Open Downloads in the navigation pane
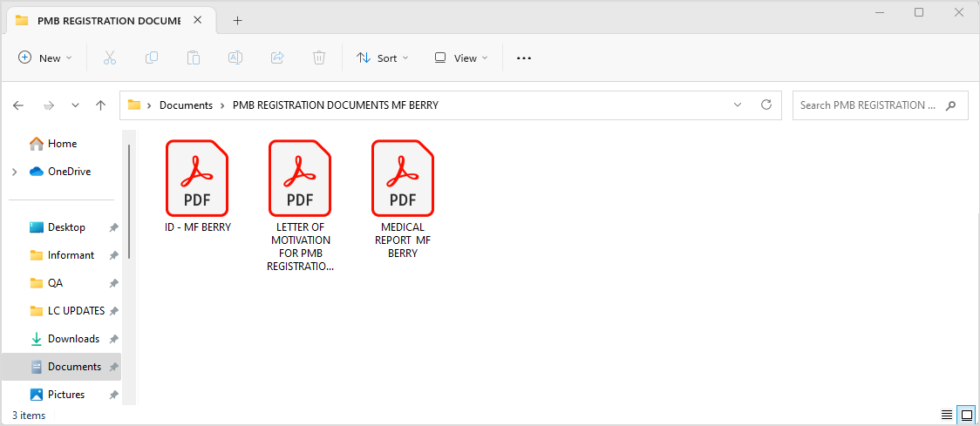Screen dimensions: 980x426 (x=73, y=339)
